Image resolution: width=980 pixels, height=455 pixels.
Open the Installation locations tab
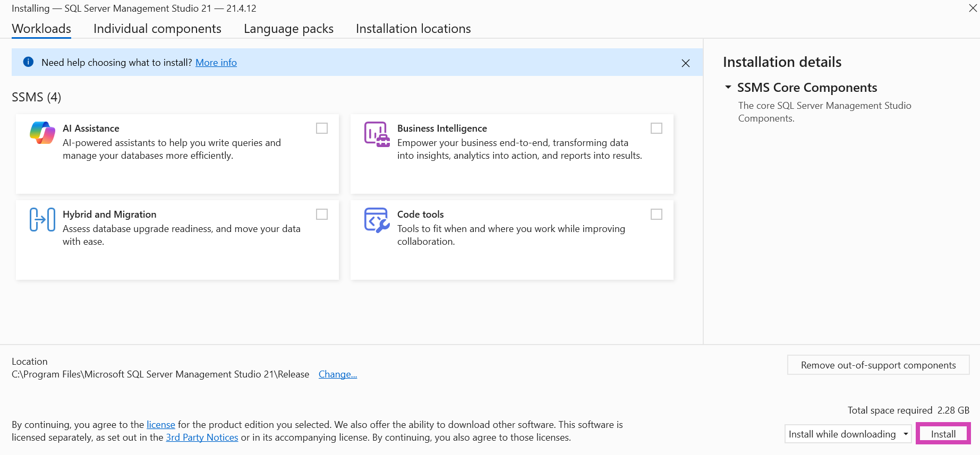point(413,29)
